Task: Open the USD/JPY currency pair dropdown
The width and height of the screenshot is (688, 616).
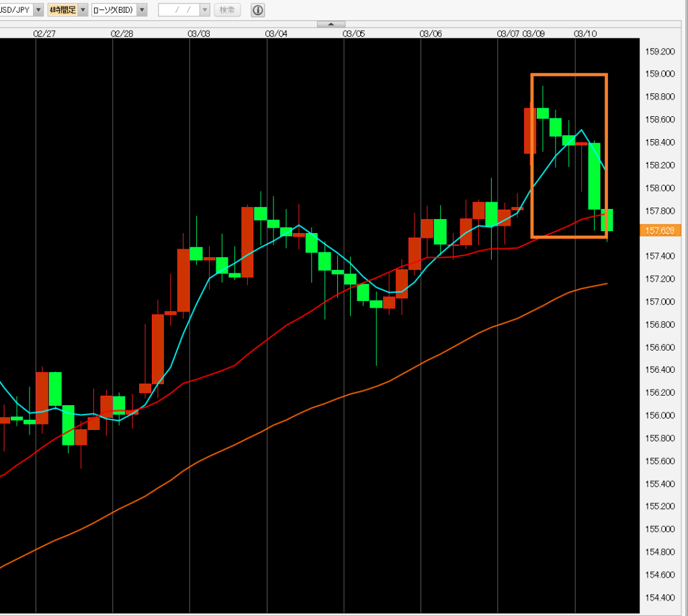Action: pyautogui.click(x=38, y=10)
